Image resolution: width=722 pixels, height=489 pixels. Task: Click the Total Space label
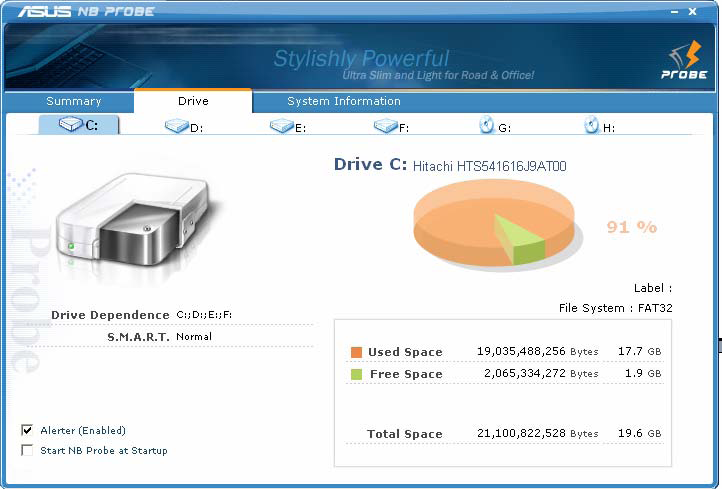[404, 434]
